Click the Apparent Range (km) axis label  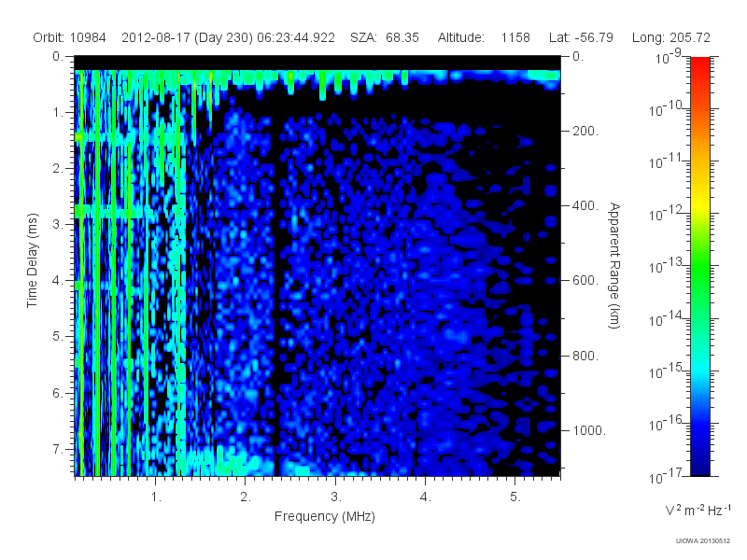[x=614, y=265]
